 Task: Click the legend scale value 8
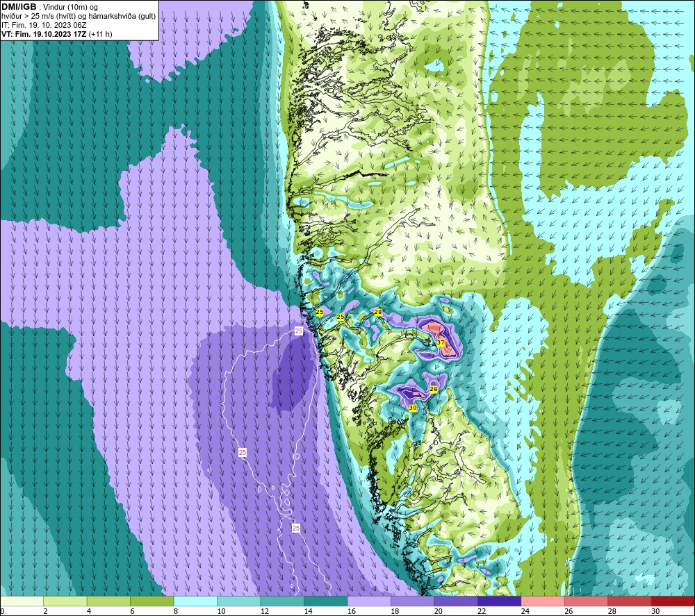[176, 611]
